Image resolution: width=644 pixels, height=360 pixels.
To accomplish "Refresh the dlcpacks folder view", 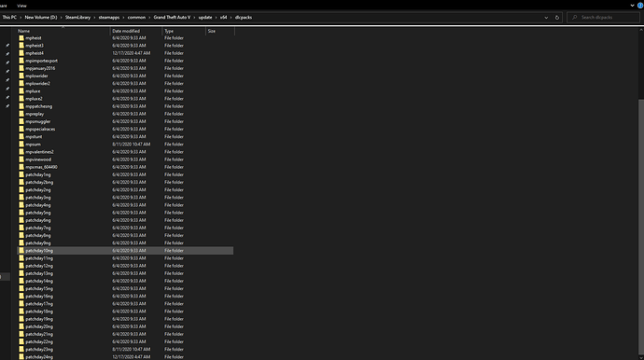I will click(557, 18).
